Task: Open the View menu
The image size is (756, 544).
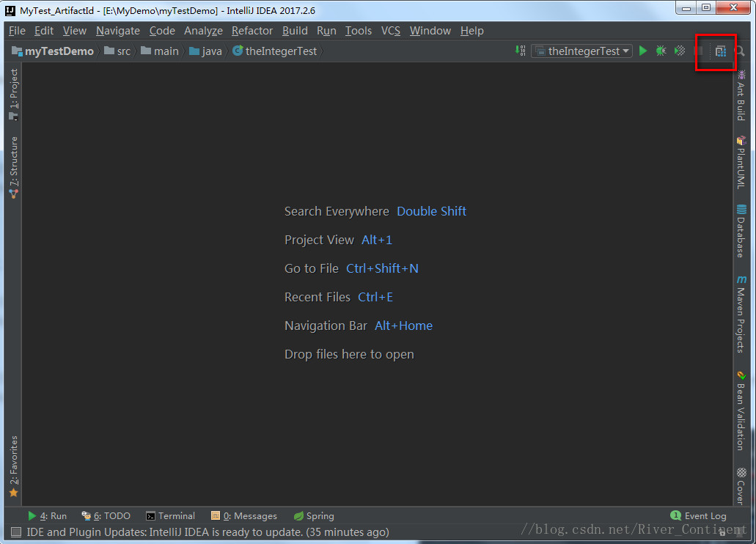Action: click(x=75, y=31)
